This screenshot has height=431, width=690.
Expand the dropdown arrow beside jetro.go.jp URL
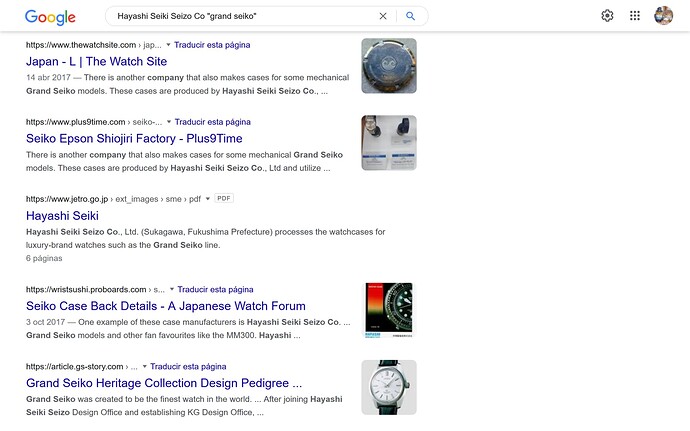click(x=208, y=199)
